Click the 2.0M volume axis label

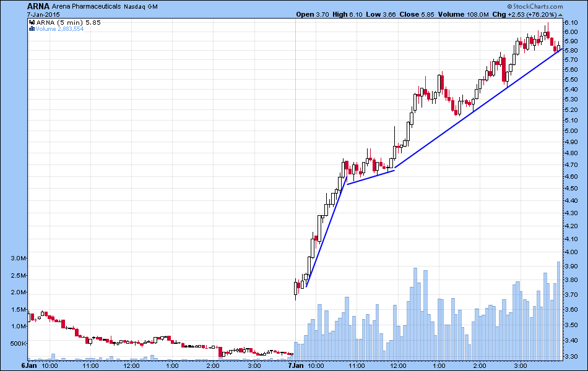point(19,292)
